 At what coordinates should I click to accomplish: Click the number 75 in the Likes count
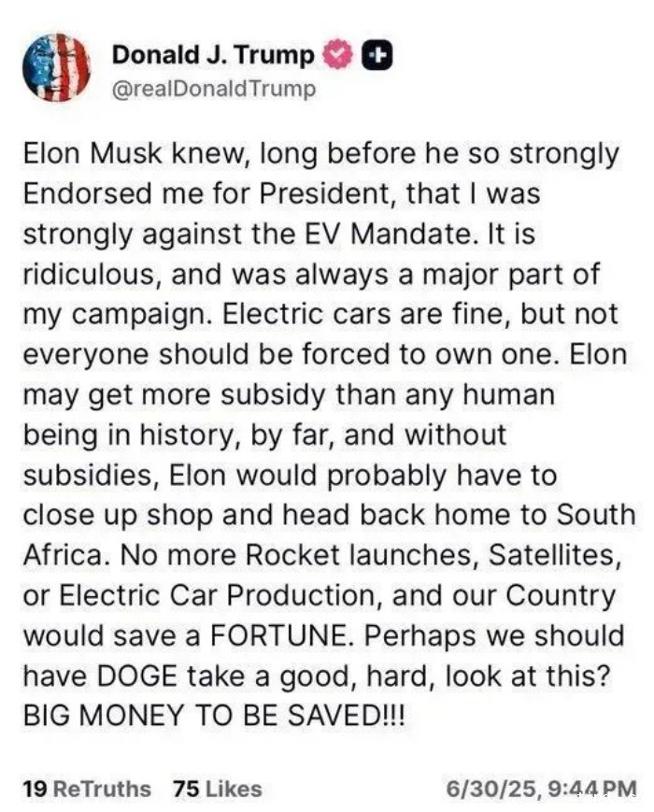tap(187, 789)
